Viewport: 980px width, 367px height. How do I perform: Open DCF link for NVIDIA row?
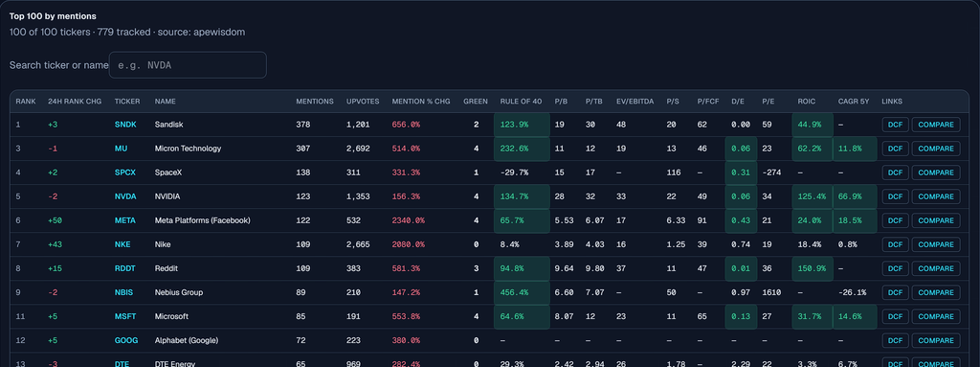point(895,196)
